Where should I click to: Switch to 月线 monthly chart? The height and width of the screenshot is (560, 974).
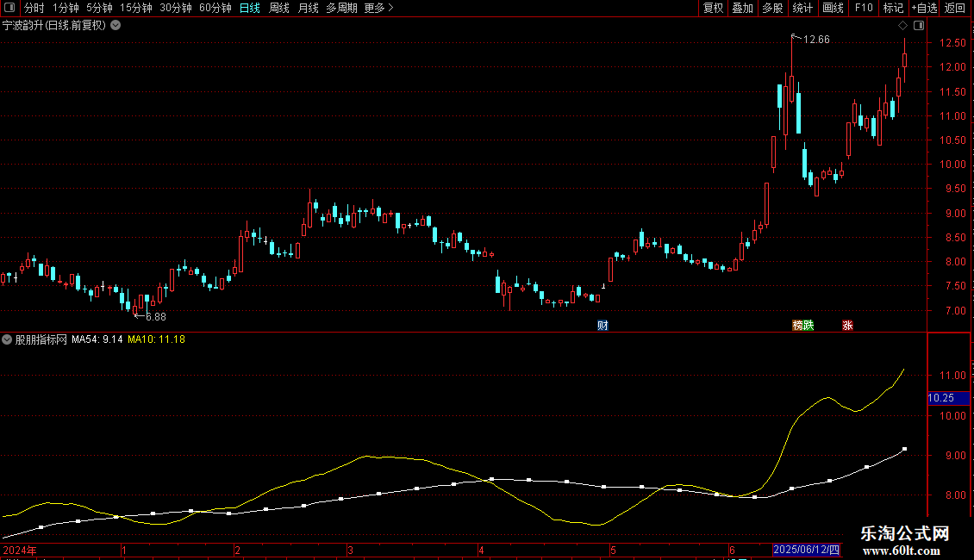[308, 8]
